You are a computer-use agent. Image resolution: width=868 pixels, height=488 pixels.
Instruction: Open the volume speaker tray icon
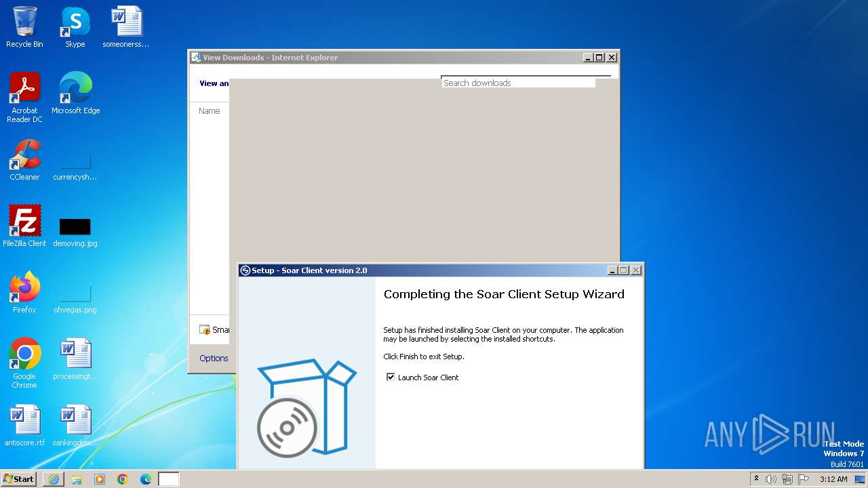pos(771,479)
